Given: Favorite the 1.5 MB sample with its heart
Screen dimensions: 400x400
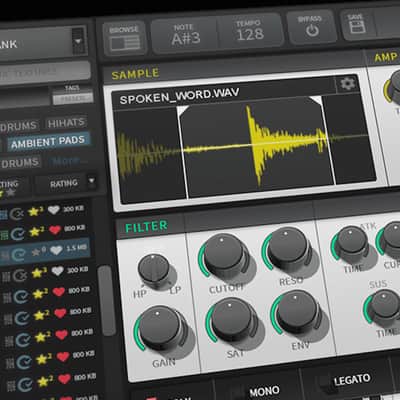Looking at the screenshot, I should pyautogui.click(x=56, y=250).
